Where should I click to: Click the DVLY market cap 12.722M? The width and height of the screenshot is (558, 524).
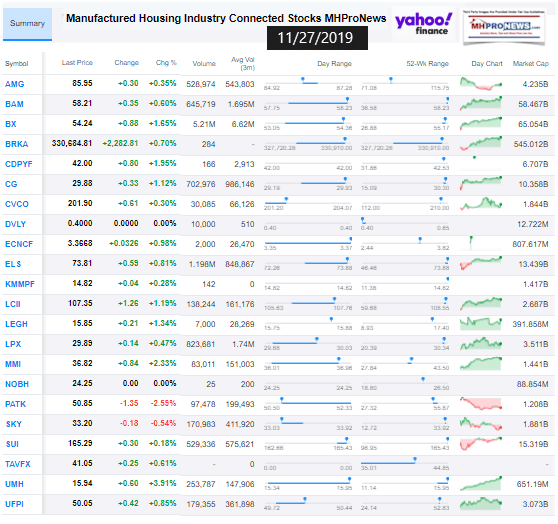tap(532, 224)
